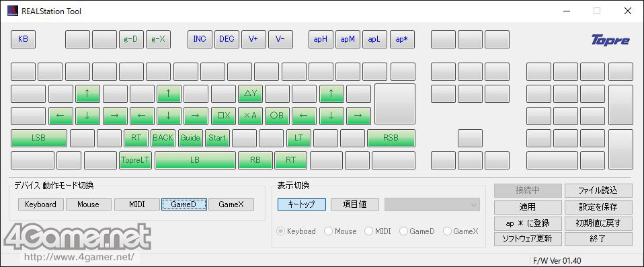The height and width of the screenshot is (267, 644).
Task: Click the INC key button
Action: pyautogui.click(x=200, y=40)
